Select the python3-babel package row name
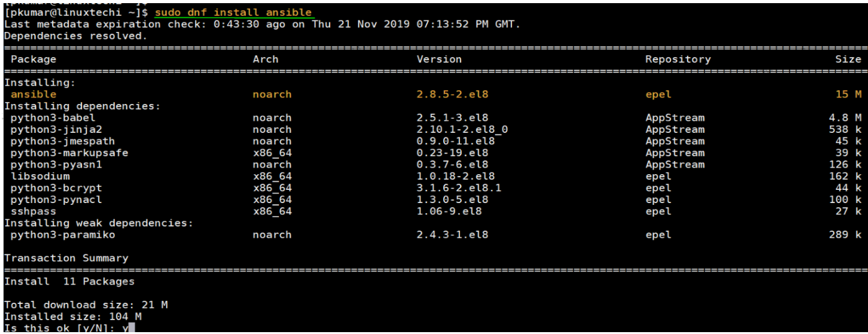 pos(53,118)
